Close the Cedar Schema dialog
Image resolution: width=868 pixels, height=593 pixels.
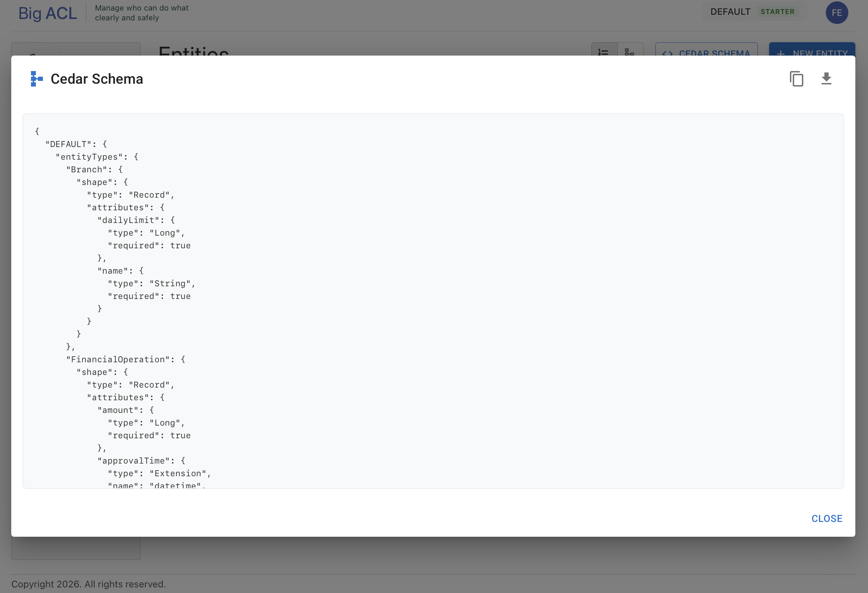pyautogui.click(x=826, y=518)
